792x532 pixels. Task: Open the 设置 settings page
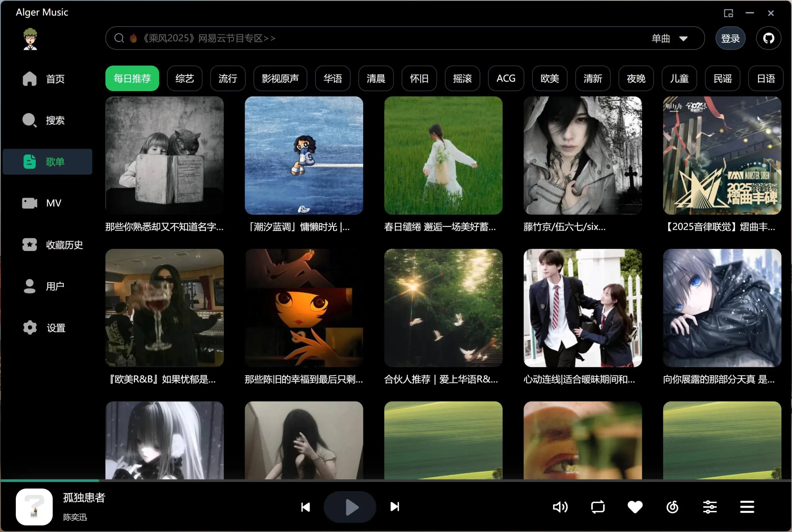pos(56,327)
